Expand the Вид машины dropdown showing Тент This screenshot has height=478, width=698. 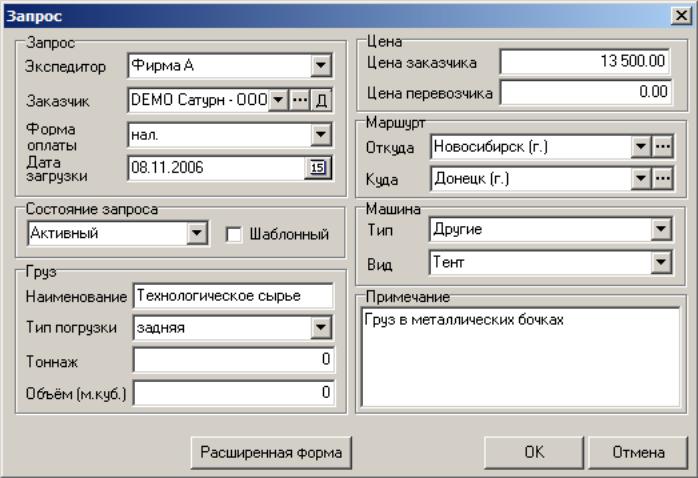(x=661, y=262)
